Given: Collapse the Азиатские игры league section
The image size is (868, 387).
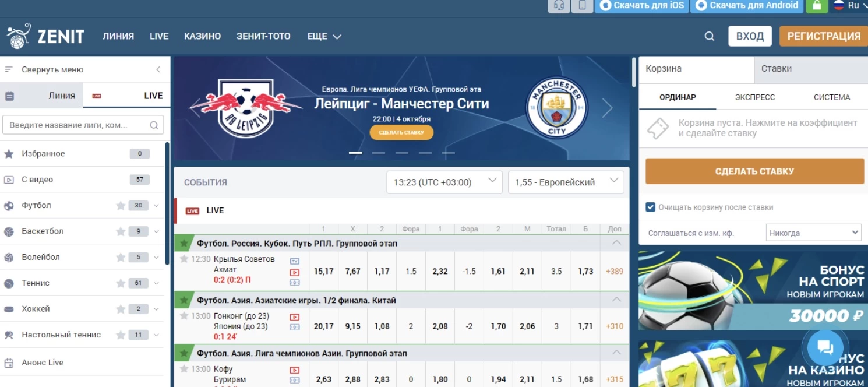Looking at the screenshot, I should (616, 300).
